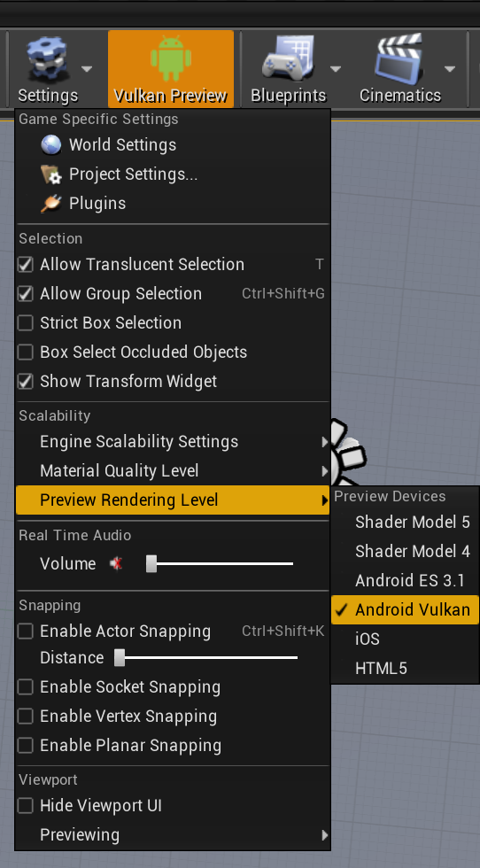Click the Vulkan Preview Android icon
480x868 pixels.
pos(171,60)
